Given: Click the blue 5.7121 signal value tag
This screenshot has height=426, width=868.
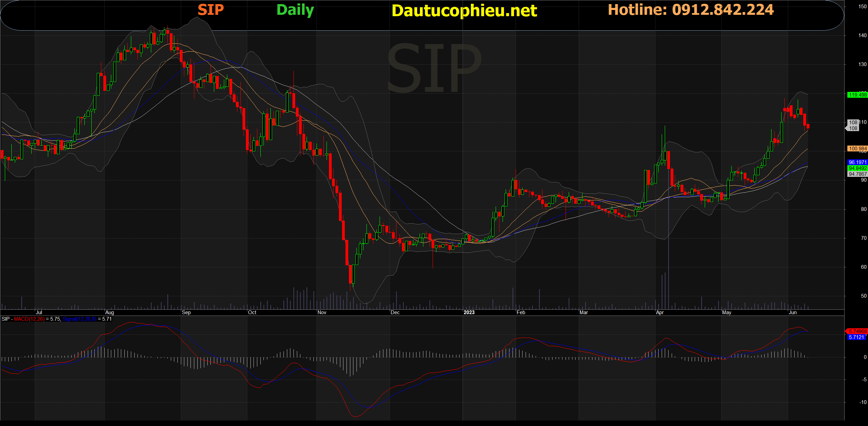Looking at the screenshot, I should tap(856, 337).
